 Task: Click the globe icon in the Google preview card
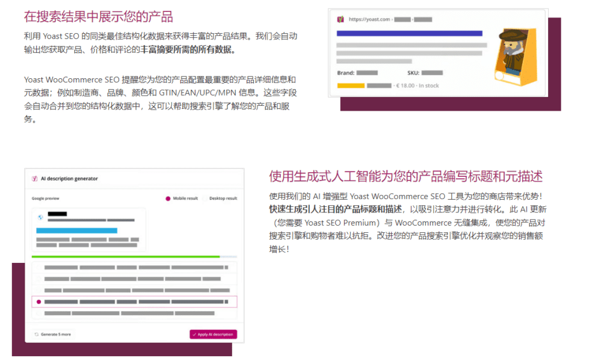pos(40,217)
